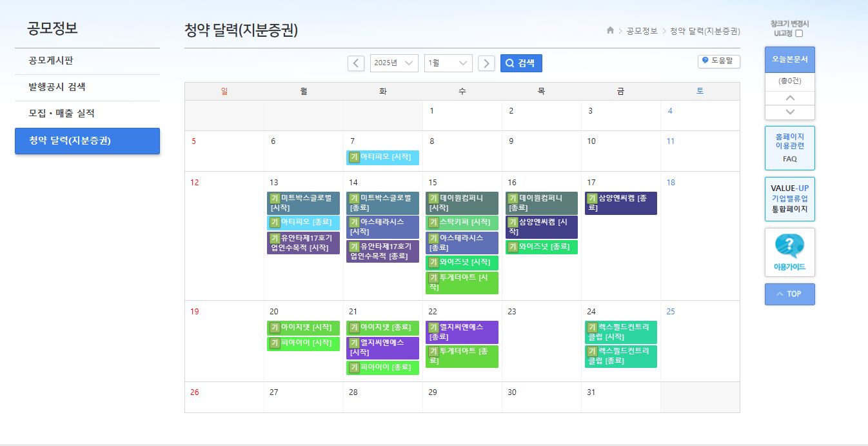Click the TOP button to return to top
Image resolution: width=868 pixels, height=446 pixels.
pyautogui.click(x=789, y=294)
